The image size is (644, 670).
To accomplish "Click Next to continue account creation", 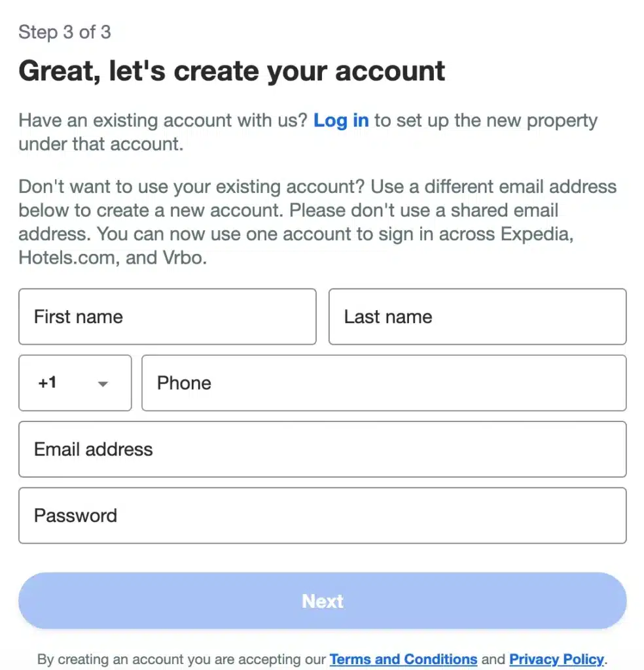I will [x=322, y=600].
